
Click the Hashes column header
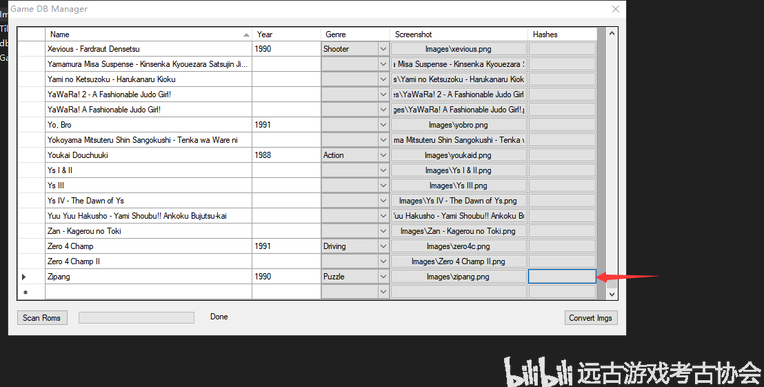(562, 34)
